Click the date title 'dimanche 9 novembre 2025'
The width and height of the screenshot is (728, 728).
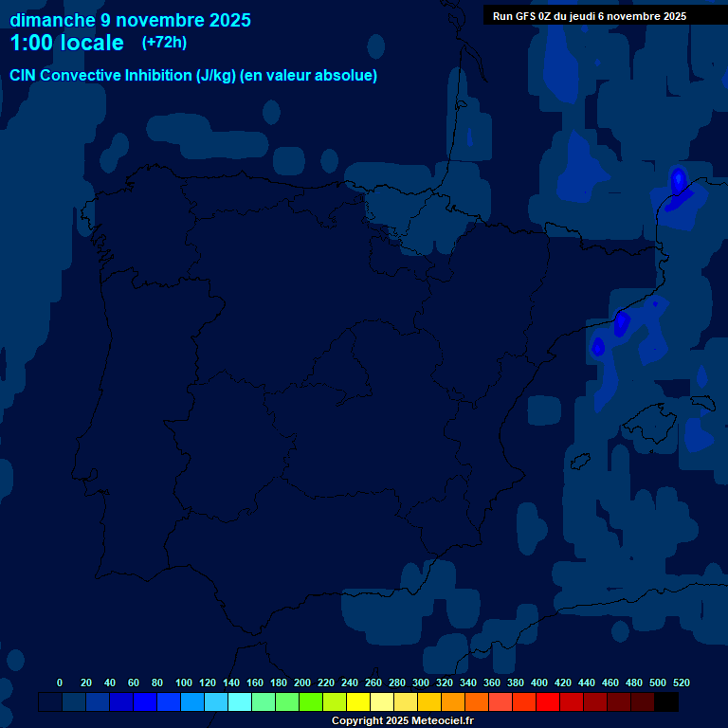pos(130,21)
